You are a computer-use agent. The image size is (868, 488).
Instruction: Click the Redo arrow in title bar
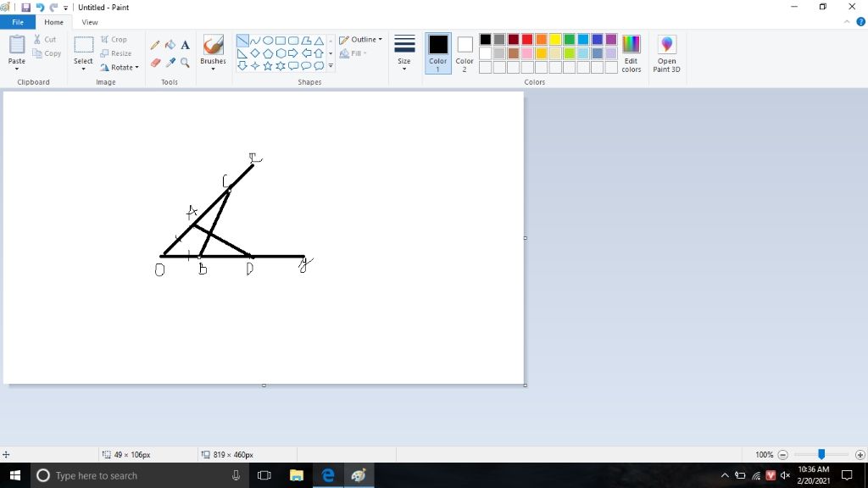53,7
